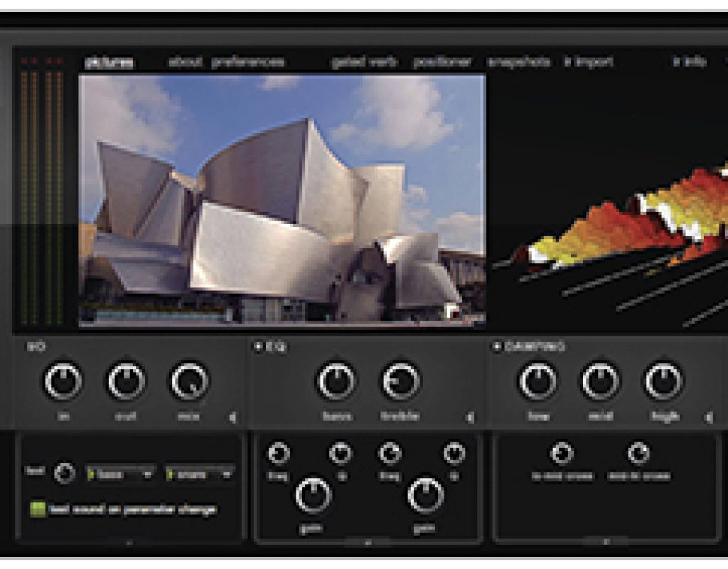Open the about tab
Image resolution: width=728 pixels, height=569 pixels.
pyautogui.click(x=186, y=62)
